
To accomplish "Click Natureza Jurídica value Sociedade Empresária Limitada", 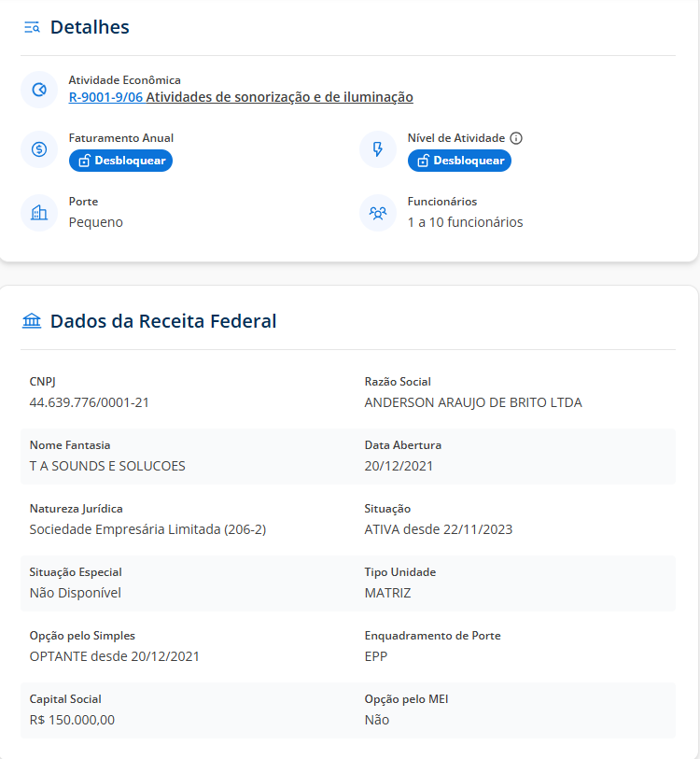I will tap(147, 529).
